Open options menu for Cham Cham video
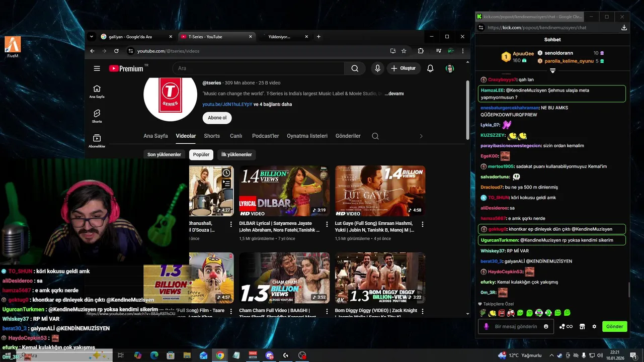The height and width of the screenshot is (362, 644). pos(327,311)
